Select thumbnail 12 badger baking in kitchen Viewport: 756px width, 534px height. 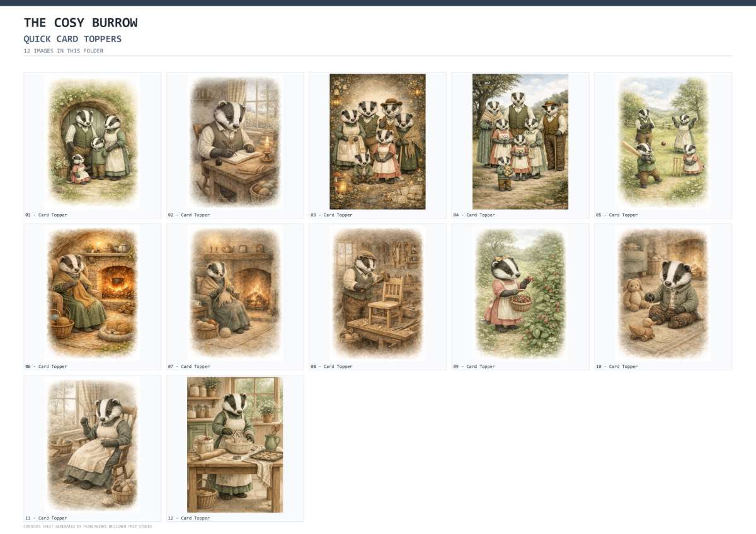[x=235, y=445]
